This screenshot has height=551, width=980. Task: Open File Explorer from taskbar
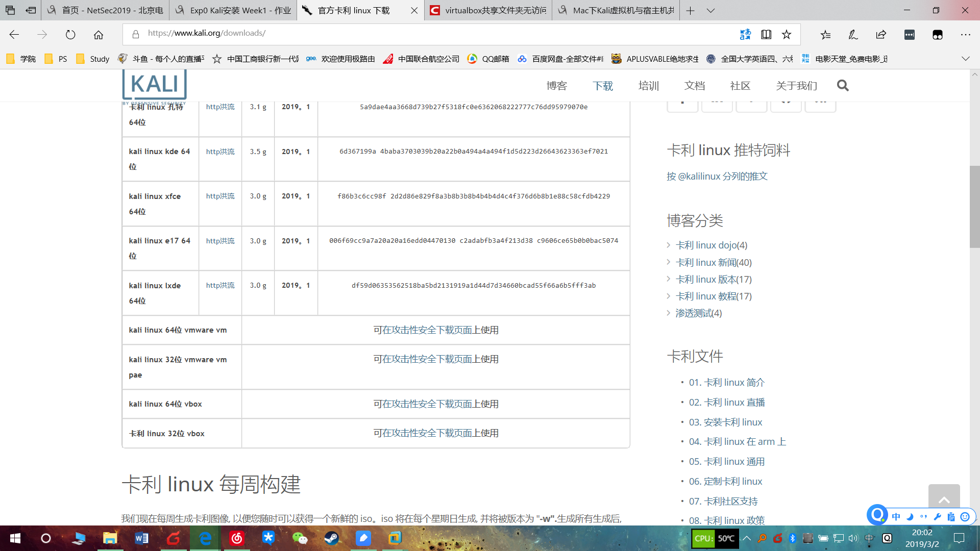click(110, 538)
